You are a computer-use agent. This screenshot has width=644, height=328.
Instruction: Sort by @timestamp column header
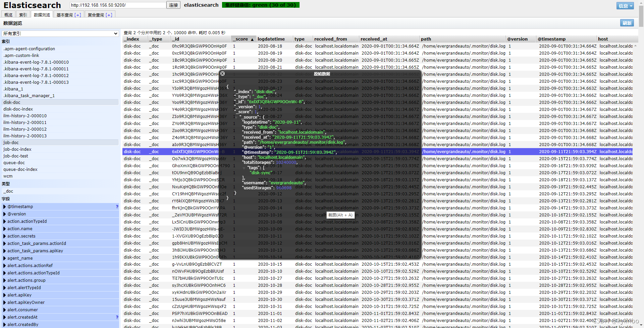pos(566,39)
